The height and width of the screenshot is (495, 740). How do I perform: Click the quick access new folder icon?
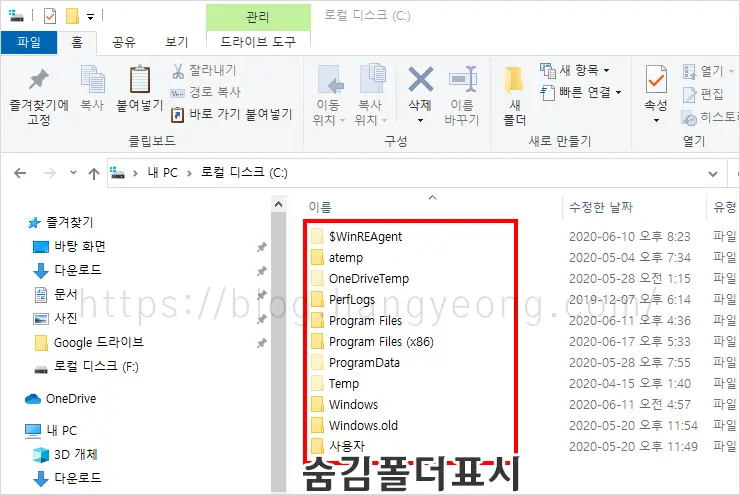[x=72, y=16]
